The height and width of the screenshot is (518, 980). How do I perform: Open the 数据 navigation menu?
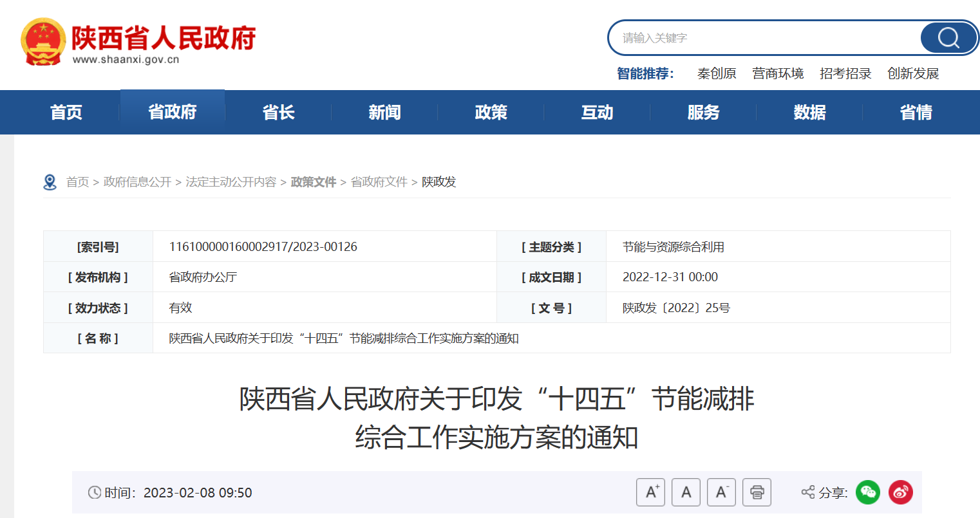click(809, 113)
